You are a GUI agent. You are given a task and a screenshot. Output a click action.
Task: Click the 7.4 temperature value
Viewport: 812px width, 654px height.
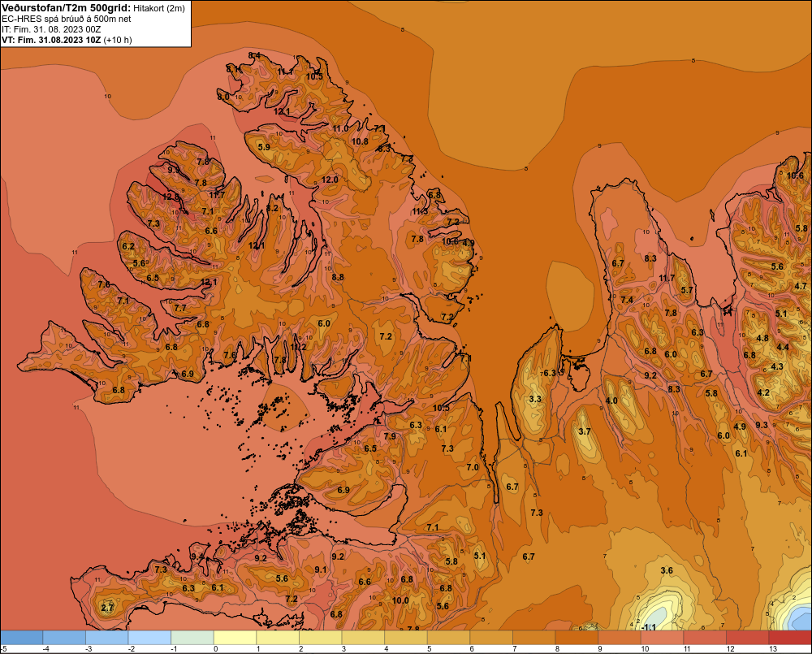(627, 300)
